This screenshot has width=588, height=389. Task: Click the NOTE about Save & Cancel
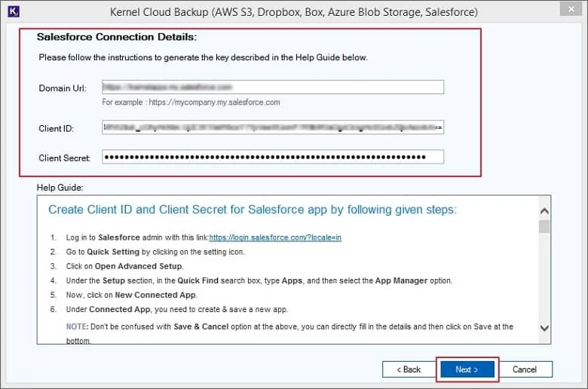[289, 333]
